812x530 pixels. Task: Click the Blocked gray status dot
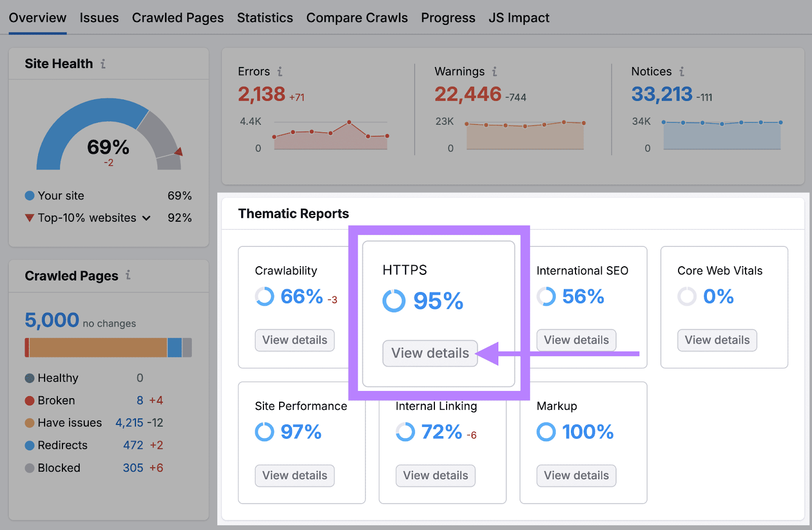[x=29, y=468]
